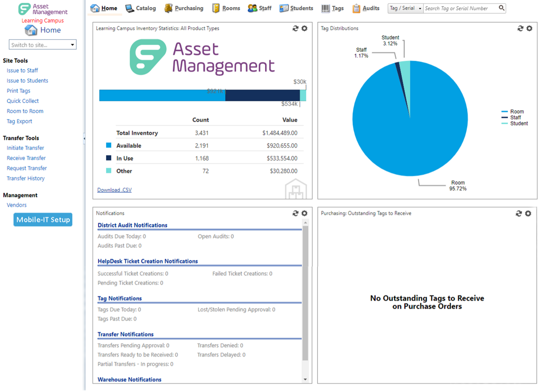Click Transfer Notifications heading
Screen dimensions: 543x392
point(126,335)
